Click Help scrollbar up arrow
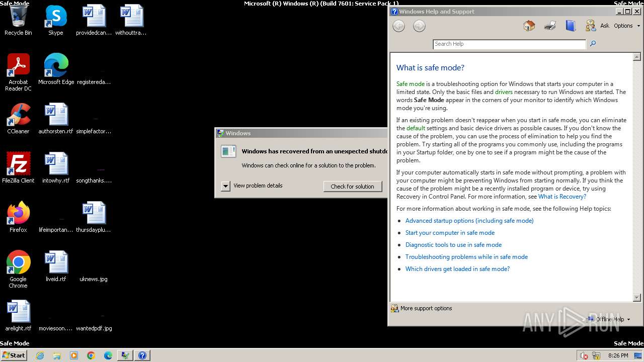Screen dimensions: 644x362 637,57
